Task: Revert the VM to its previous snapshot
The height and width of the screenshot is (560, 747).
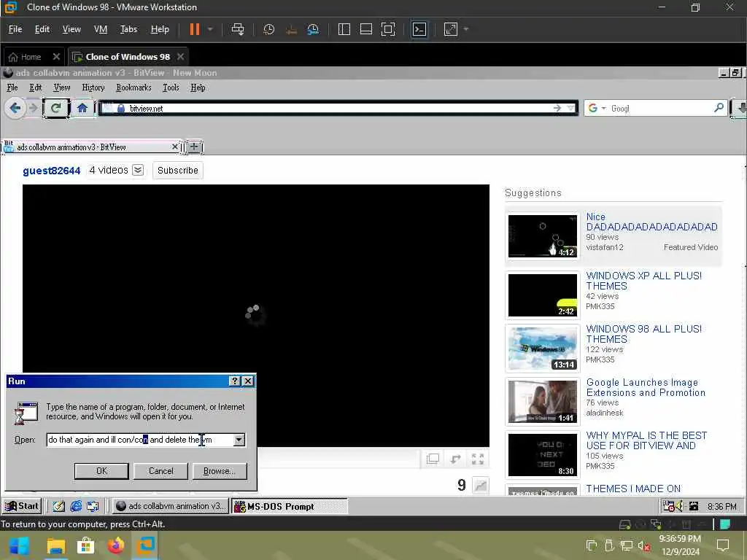Action: pos(291,29)
